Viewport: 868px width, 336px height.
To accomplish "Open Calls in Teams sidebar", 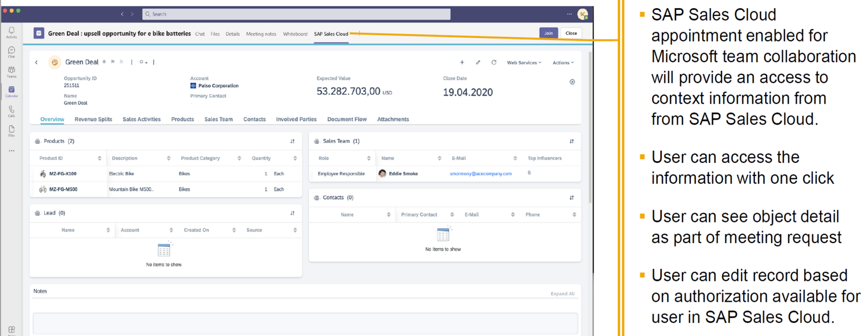I will click(12, 112).
